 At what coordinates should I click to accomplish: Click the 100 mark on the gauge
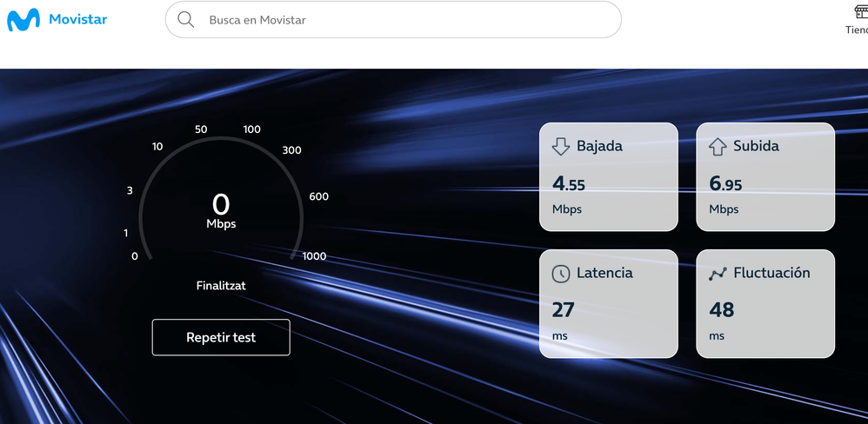[x=252, y=129]
